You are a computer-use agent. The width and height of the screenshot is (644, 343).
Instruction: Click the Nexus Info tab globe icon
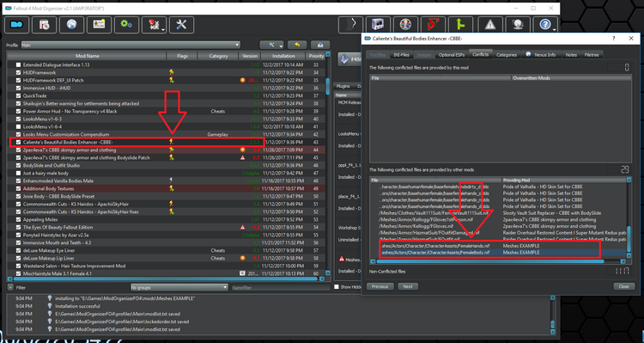528,54
